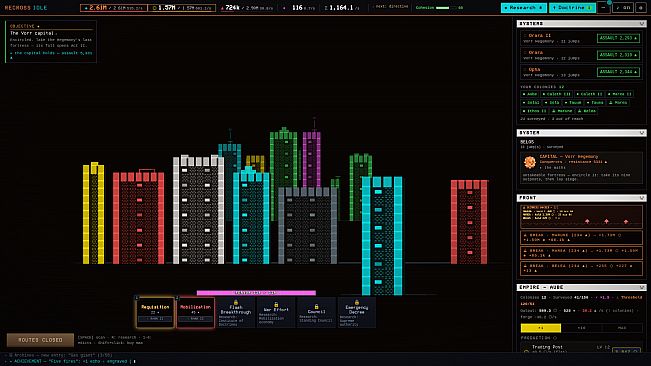Screen dimensions: 651x366
Task: Activate the Mobilization ability card
Action: click(195, 312)
